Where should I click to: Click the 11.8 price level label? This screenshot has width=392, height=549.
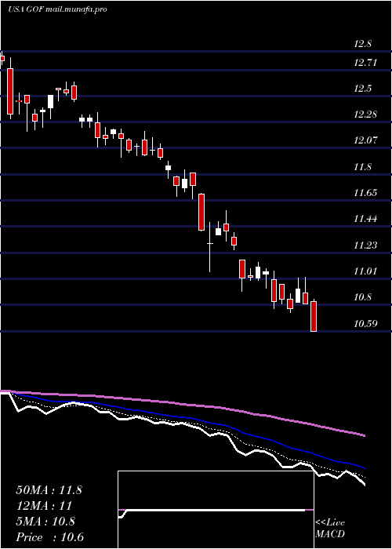coord(362,167)
